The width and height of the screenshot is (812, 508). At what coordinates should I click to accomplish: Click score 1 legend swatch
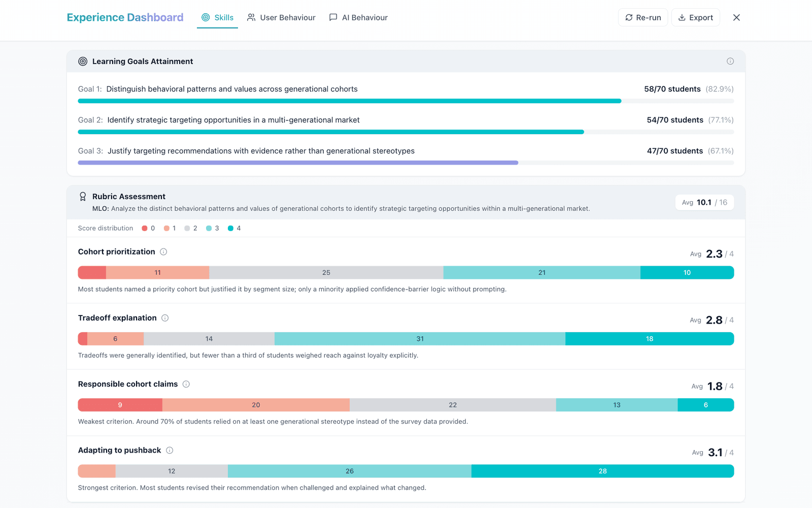click(166, 229)
